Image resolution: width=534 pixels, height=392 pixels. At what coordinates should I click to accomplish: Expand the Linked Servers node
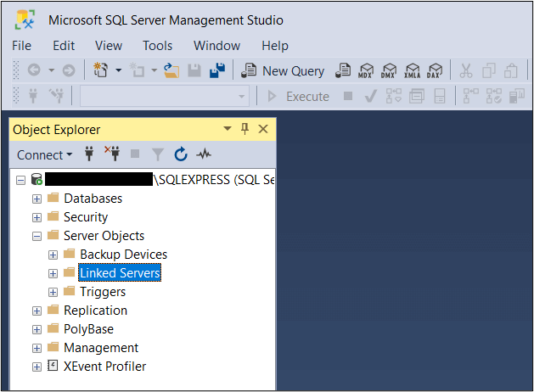coord(53,273)
